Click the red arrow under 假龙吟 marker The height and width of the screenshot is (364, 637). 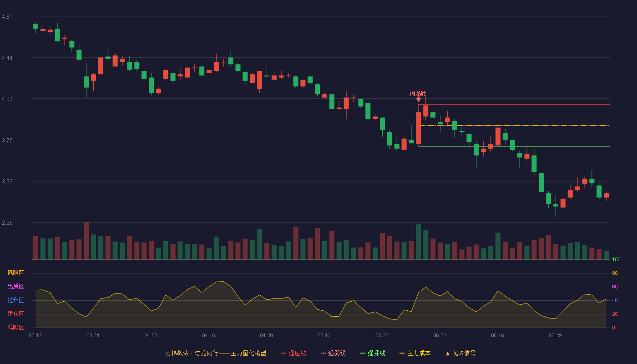(418, 99)
